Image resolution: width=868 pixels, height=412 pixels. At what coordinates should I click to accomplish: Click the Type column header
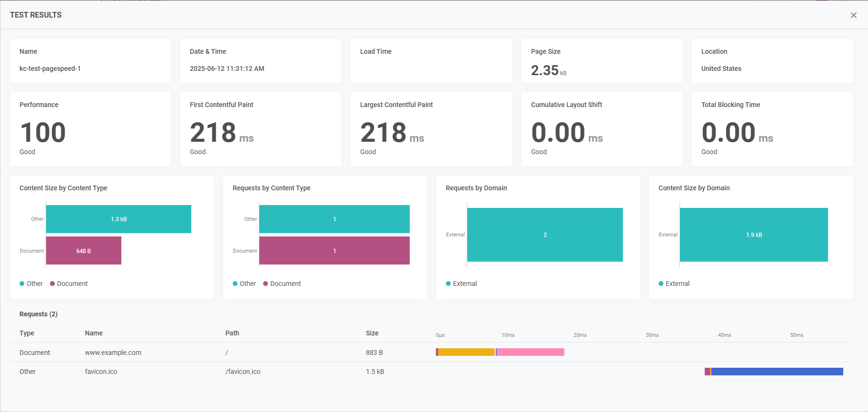click(27, 333)
